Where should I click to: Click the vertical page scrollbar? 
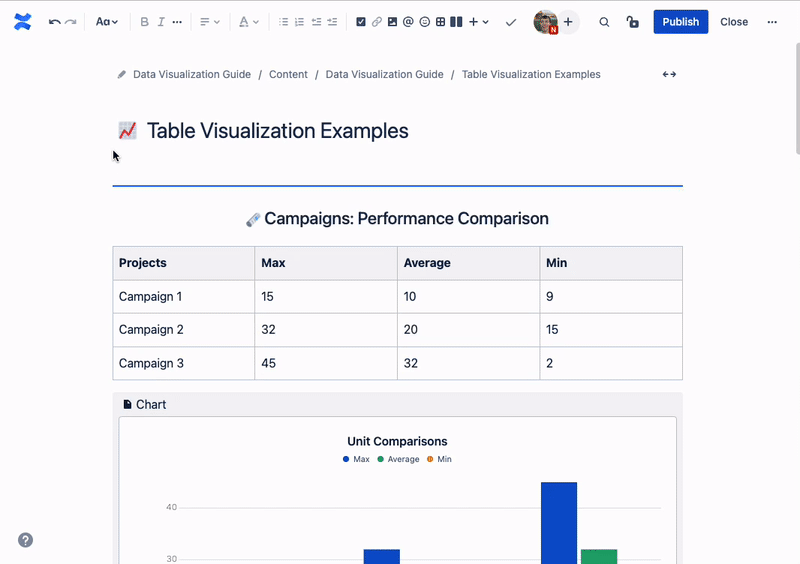click(x=797, y=99)
